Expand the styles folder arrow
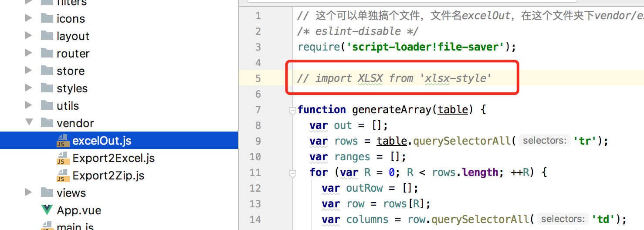The image size is (644, 230). point(29,88)
